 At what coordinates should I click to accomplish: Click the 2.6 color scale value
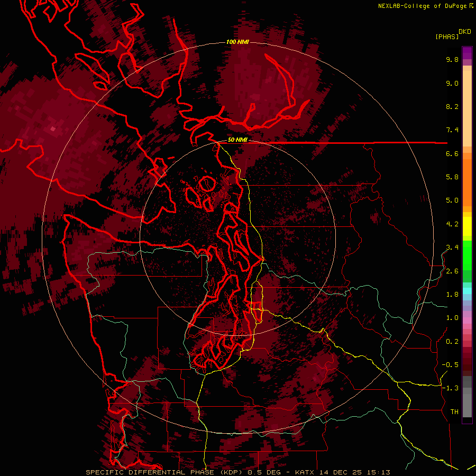coord(452,271)
